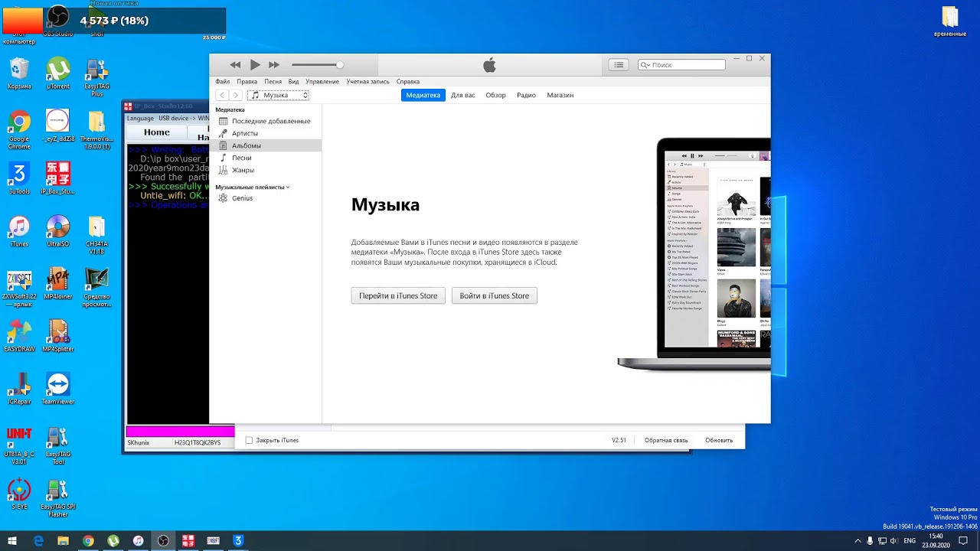Screen dimensions: 980x551
Task: Click the "Обновить" link
Action: [719, 440]
